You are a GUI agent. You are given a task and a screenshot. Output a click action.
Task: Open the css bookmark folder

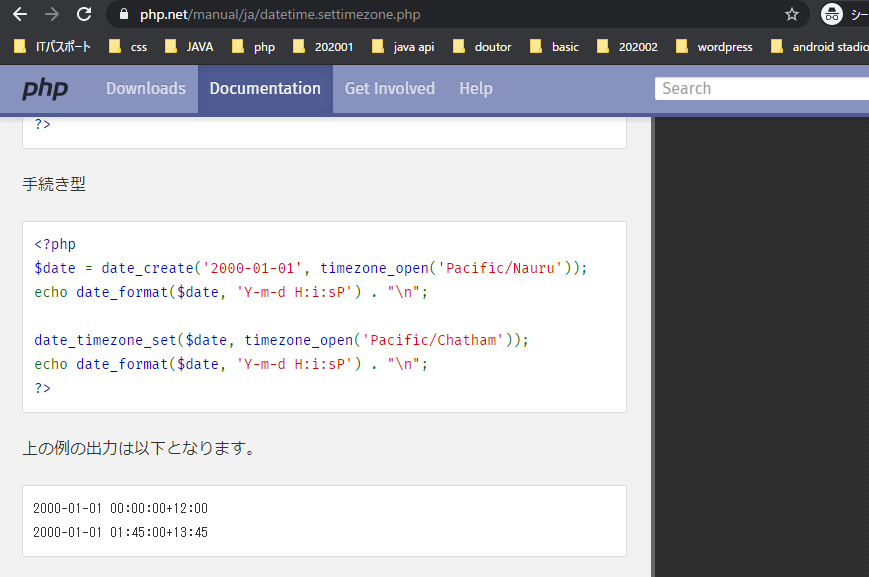[128, 47]
